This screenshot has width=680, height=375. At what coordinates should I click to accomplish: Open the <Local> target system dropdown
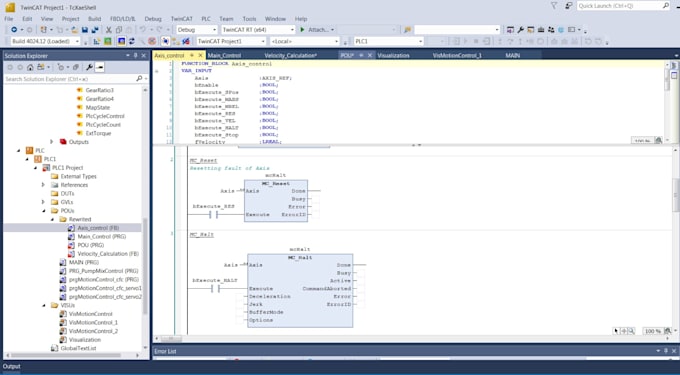click(304, 41)
